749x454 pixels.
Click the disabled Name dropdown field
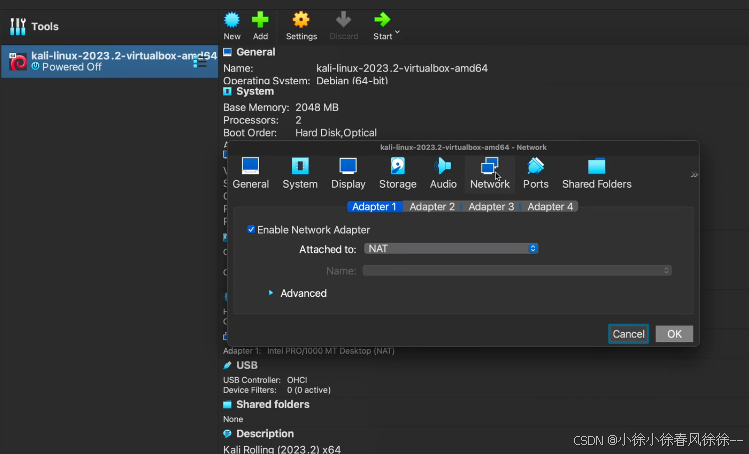(x=517, y=270)
